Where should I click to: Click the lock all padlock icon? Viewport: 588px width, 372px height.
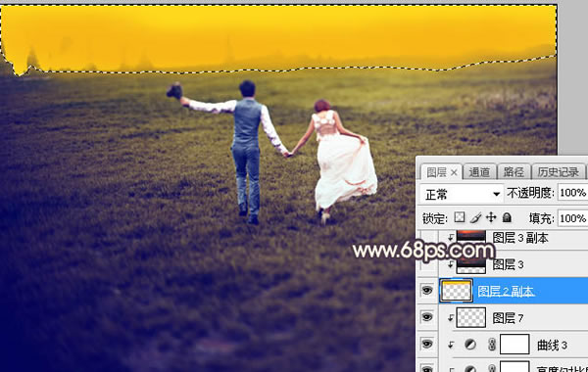pos(507,217)
